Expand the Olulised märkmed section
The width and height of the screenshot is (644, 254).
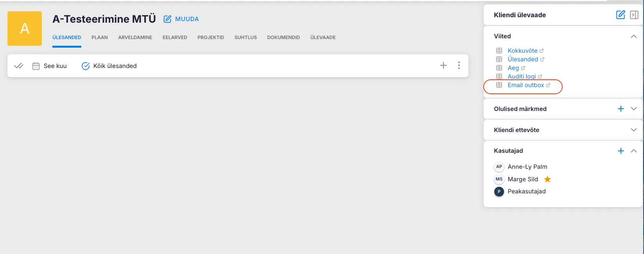click(633, 109)
